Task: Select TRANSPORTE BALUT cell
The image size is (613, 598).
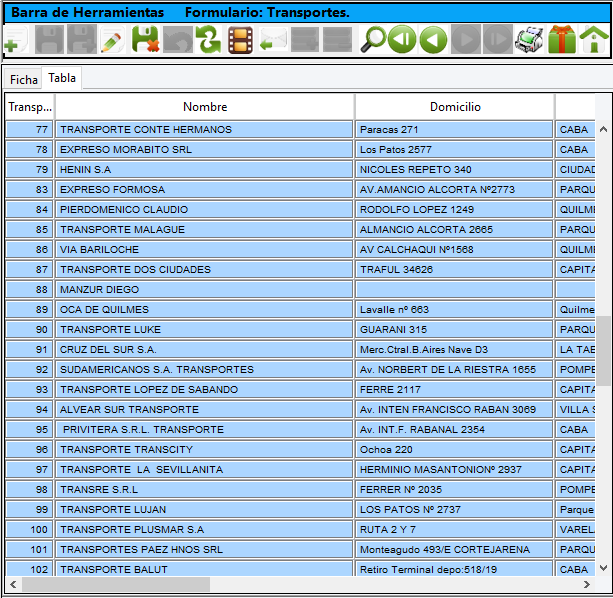Action: (x=204, y=569)
